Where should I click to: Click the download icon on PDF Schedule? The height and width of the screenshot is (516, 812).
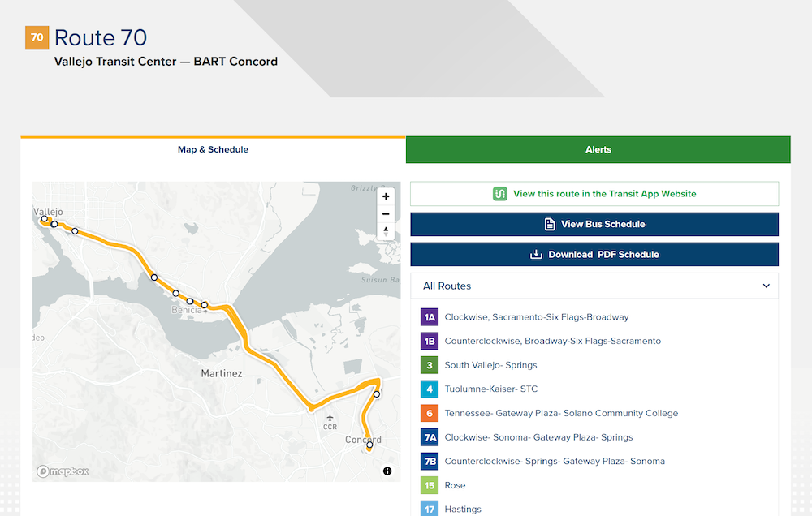click(536, 254)
